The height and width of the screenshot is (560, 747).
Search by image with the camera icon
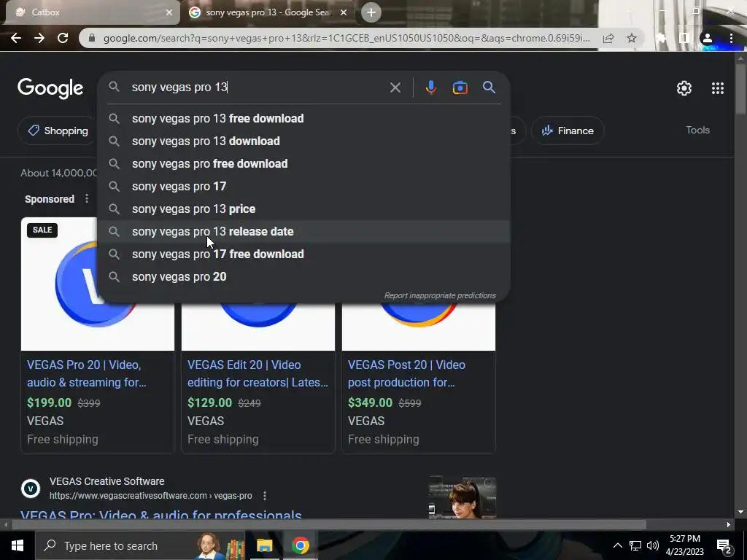coord(460,87)
